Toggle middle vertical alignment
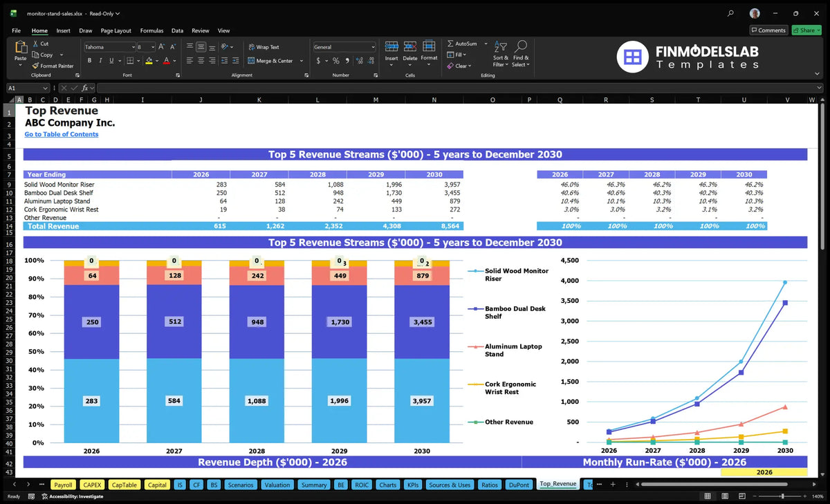 coord(201,47)
